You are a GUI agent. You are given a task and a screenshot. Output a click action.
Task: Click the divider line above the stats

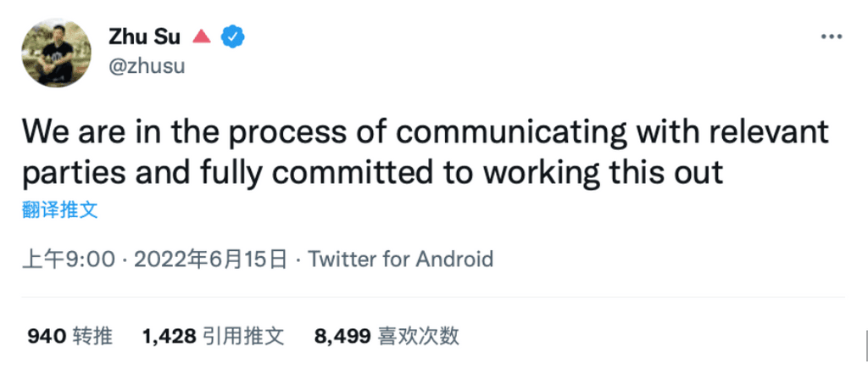coord(433,297)
